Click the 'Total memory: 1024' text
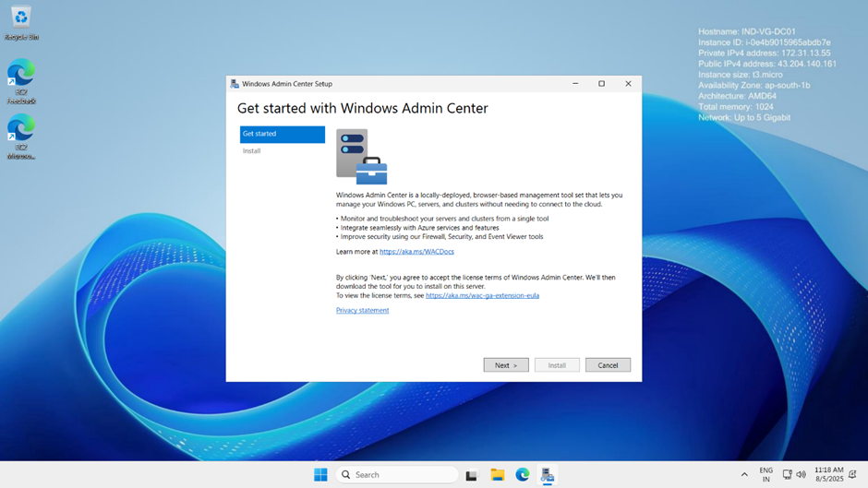868x488 pixels. [x=736, y=107]
